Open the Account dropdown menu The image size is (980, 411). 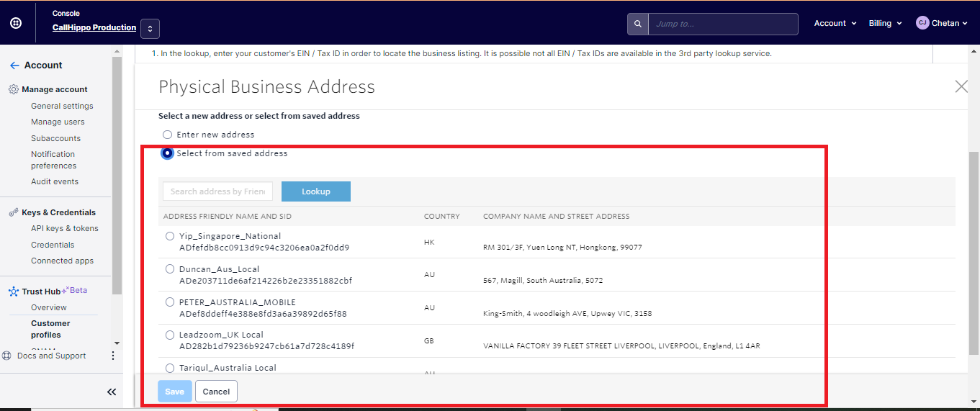click(835, 24)
